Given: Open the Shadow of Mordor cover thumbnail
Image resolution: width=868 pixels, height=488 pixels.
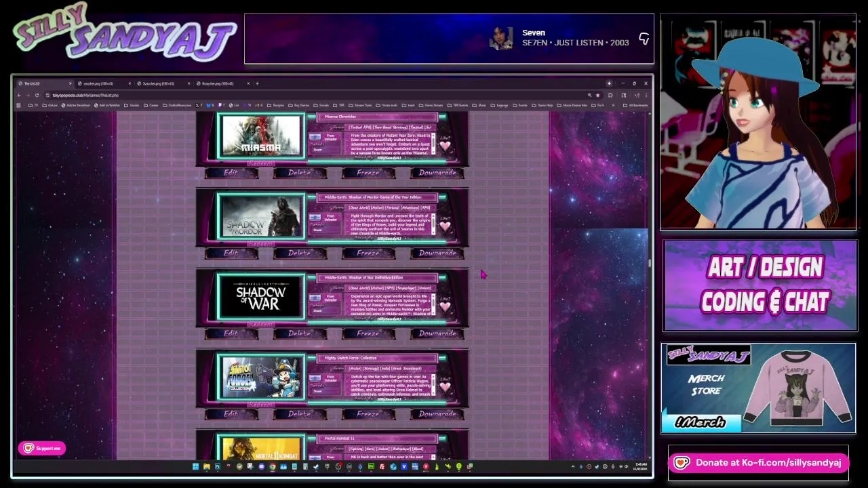Looking at the screenshot, I should tap(261, 217).
